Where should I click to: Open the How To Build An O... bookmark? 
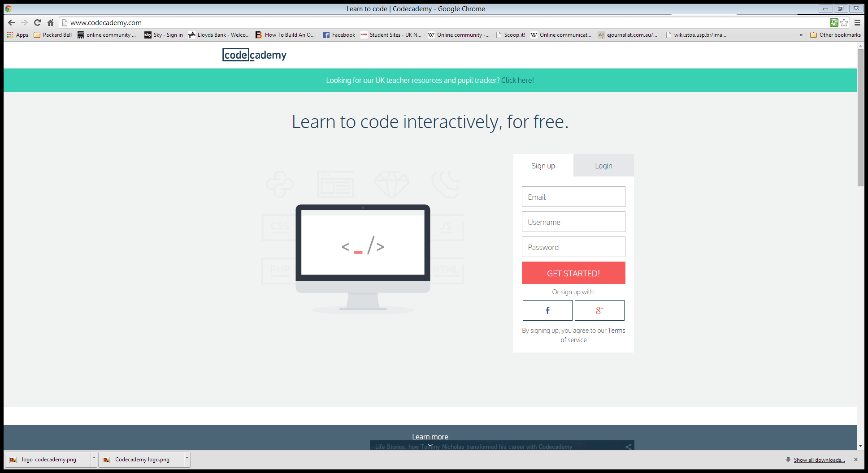[x=285, y=35]
